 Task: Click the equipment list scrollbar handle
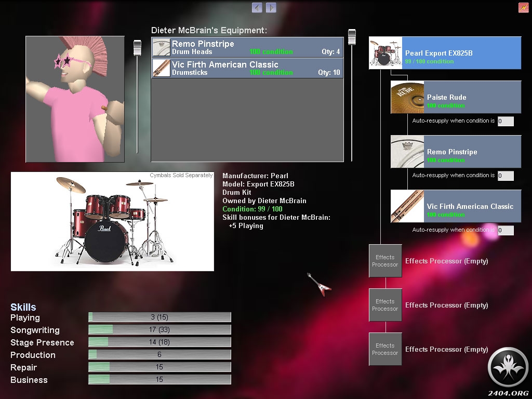click(x=352, y=37)
